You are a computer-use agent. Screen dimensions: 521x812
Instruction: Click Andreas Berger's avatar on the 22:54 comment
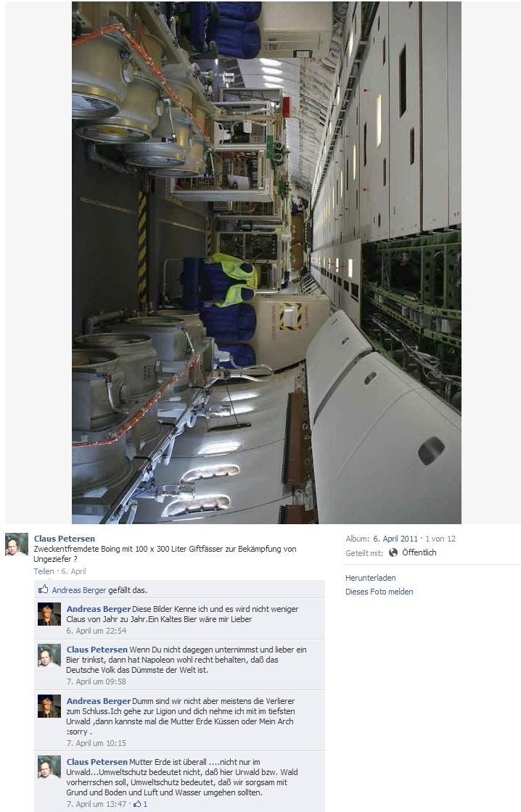pos(49,614)
